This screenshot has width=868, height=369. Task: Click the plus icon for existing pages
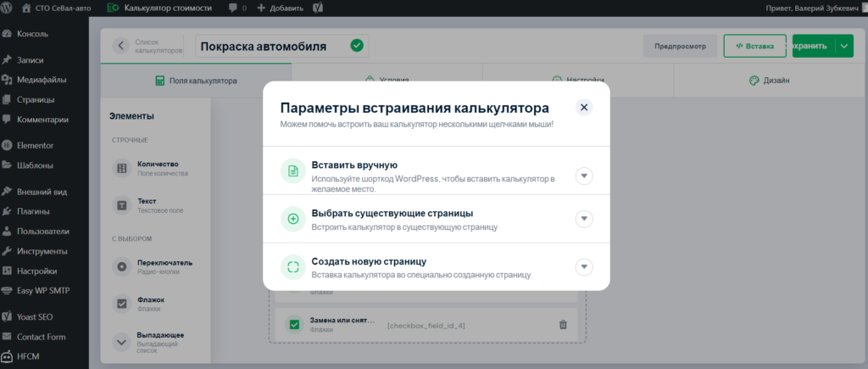[293, 219]
